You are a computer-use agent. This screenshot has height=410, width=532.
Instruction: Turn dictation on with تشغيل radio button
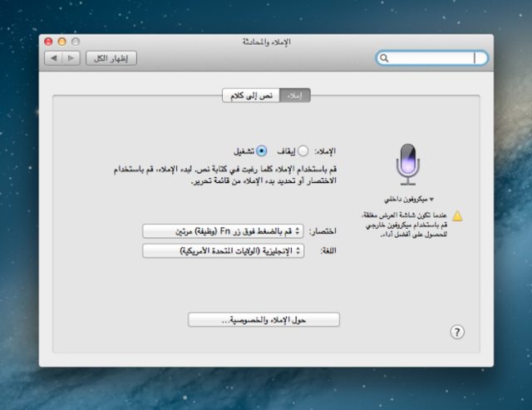click(x=262, y=151)
